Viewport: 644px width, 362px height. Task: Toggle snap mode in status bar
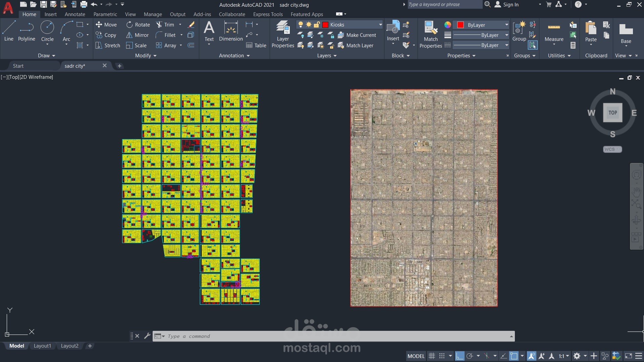point(442,356)
